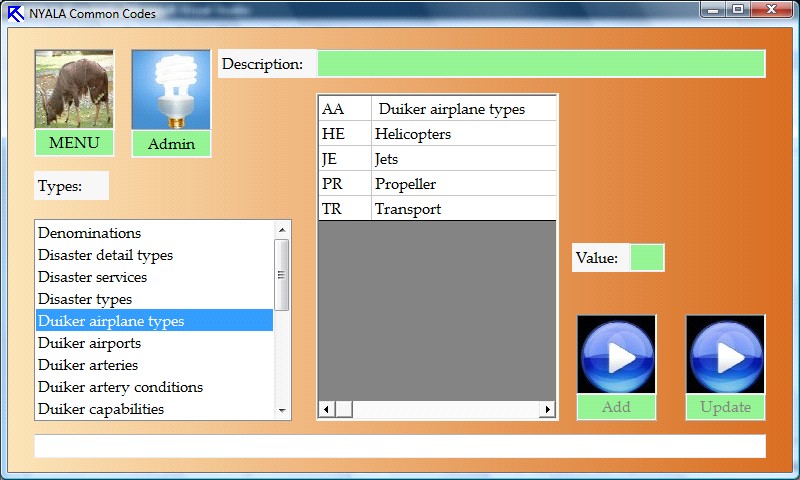Click the blue play icon above Add
Image resolution: width=800 pixels, height=480 pixels.
[x=616, y=355]
